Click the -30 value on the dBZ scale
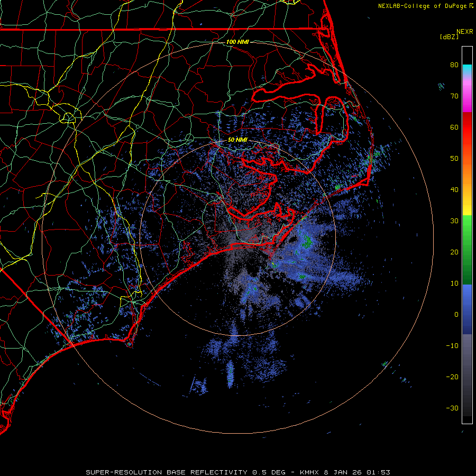 coord(452,408)
